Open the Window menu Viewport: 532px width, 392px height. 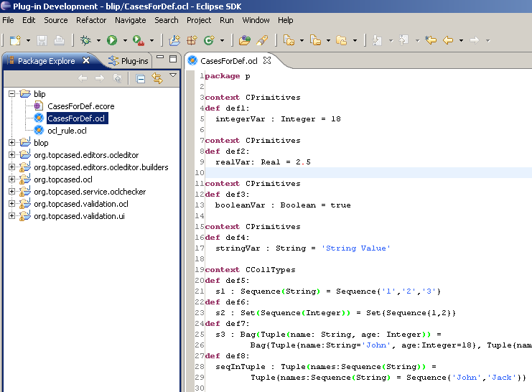click(x=256, y=20)
